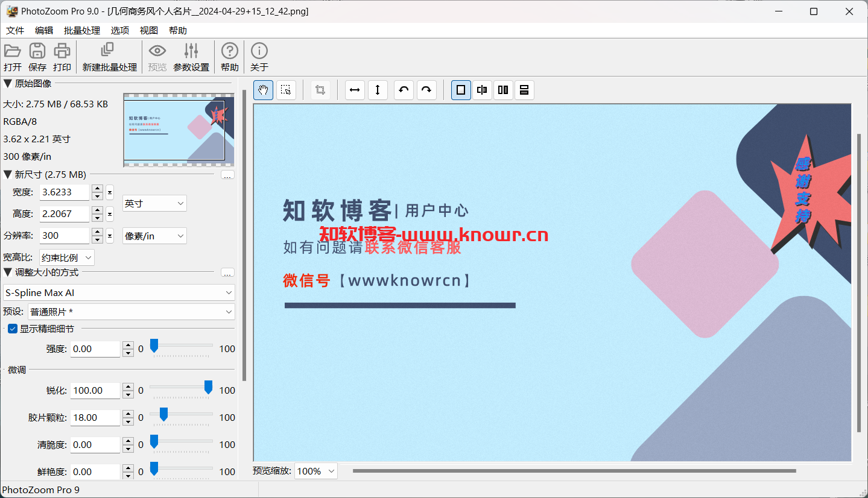Click the 鲜艳度 slider handle

(x=154, y=468)
